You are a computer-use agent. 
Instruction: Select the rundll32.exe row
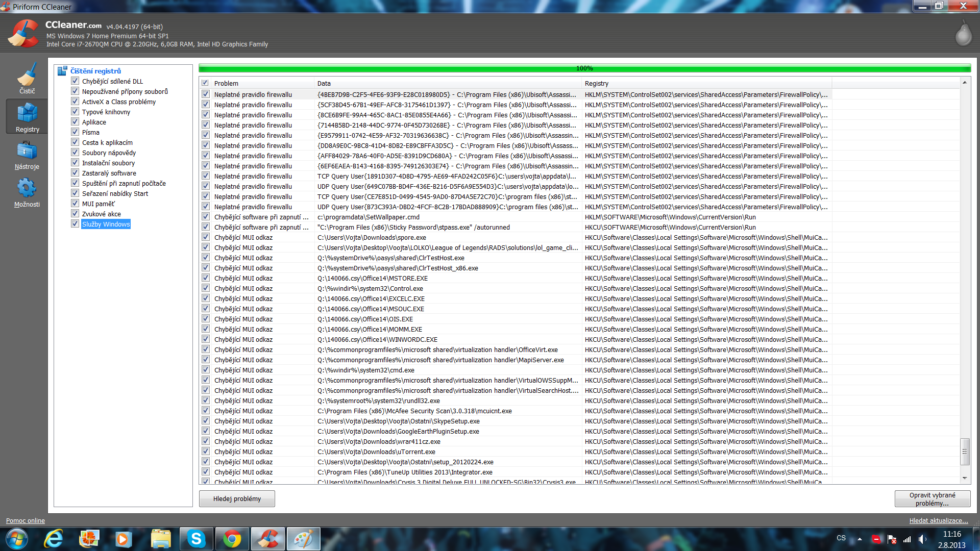[516, 400]
